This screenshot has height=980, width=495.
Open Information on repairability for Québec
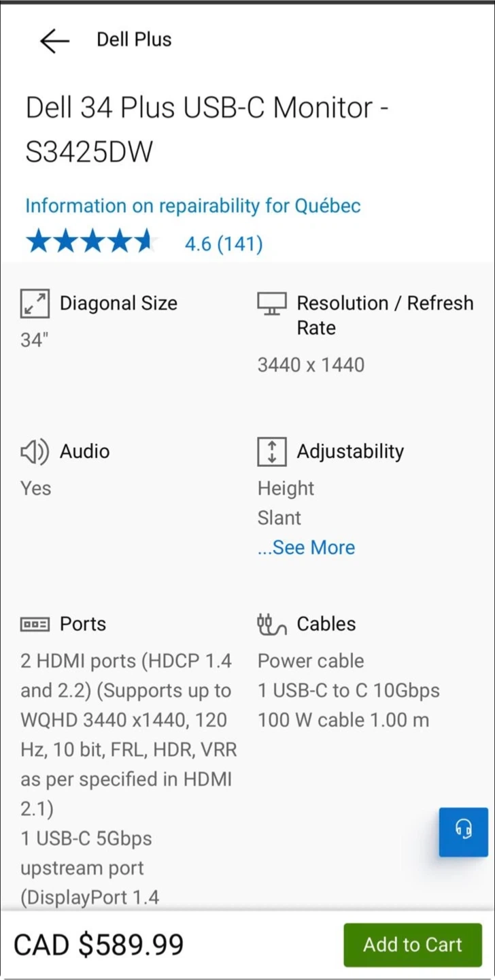[x=192, y=206]
